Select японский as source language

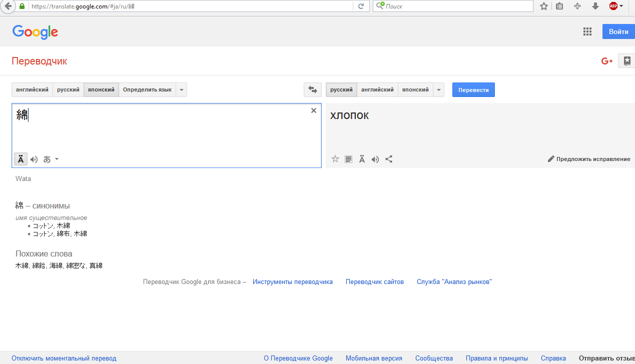pos(101,90)
